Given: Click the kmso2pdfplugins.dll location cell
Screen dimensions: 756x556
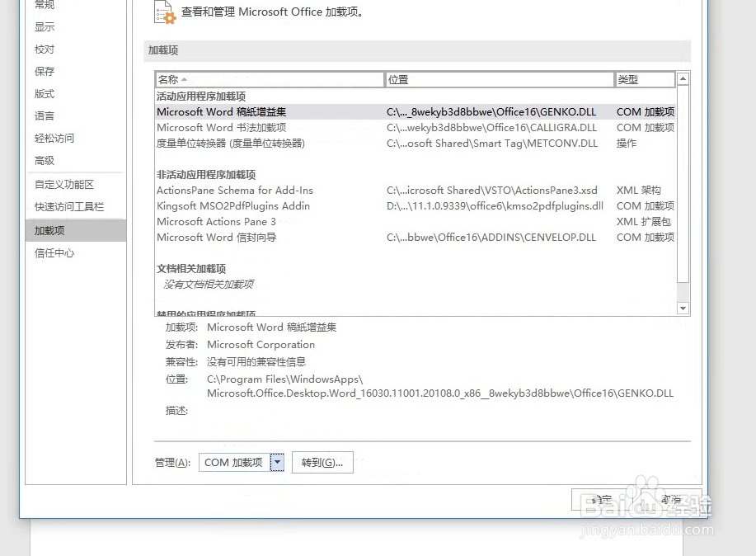Looking at the screenshot, I should point(495,206).
